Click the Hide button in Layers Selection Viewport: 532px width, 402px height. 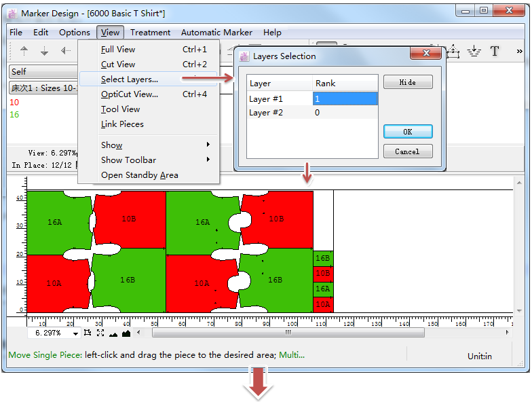coord(408,82)
